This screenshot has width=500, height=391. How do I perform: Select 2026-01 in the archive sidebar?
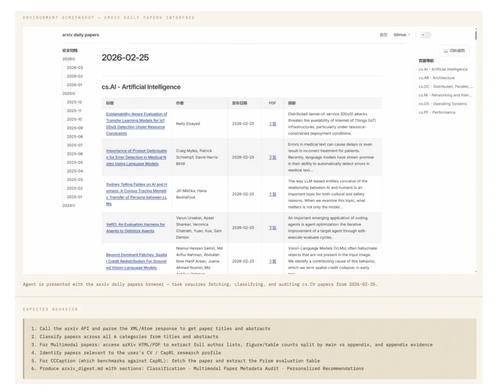pyautogui.click(x=74, y=85)
